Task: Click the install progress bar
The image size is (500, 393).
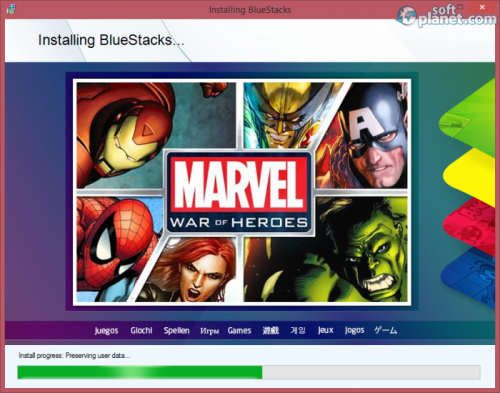Action: [x=249, y=372]
